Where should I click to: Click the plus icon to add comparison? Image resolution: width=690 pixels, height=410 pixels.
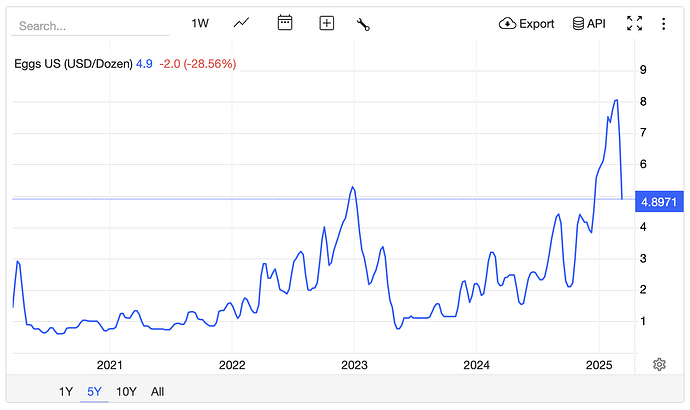[x=326, y=23]
